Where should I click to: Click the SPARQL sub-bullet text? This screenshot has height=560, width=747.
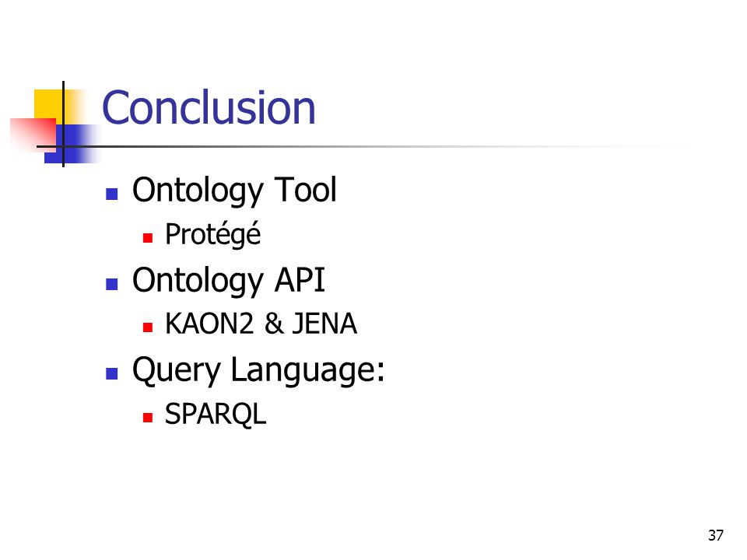point(216,414)
